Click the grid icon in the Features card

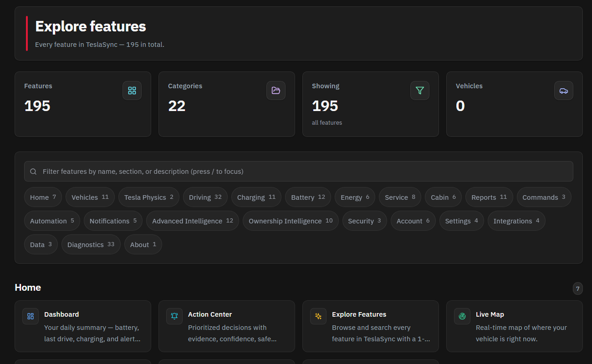(132, 91)
